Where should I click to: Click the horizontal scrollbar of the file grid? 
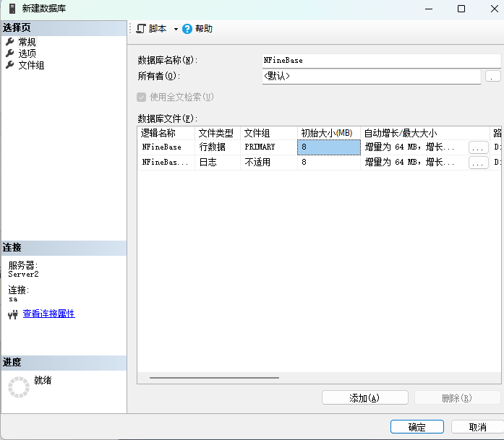[x=214, y=378]
